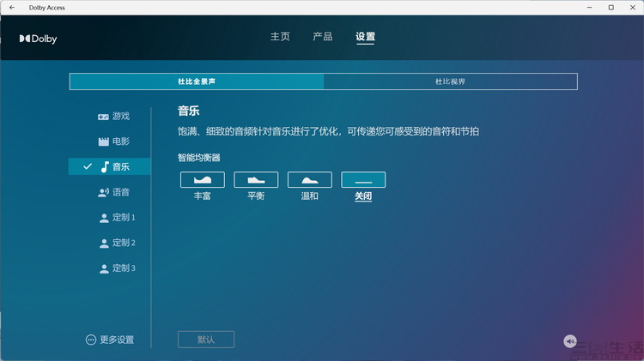Go back with the title bar arrow

[x=12, y=8]
